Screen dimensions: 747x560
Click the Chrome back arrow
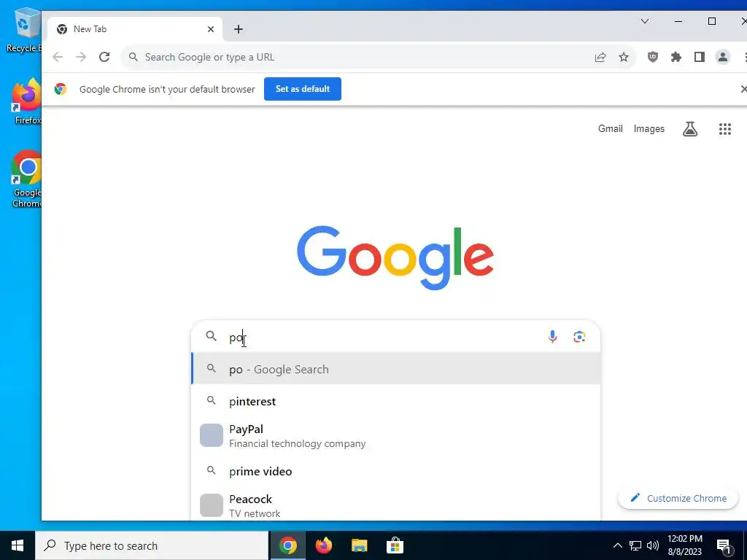click(58, 57)
